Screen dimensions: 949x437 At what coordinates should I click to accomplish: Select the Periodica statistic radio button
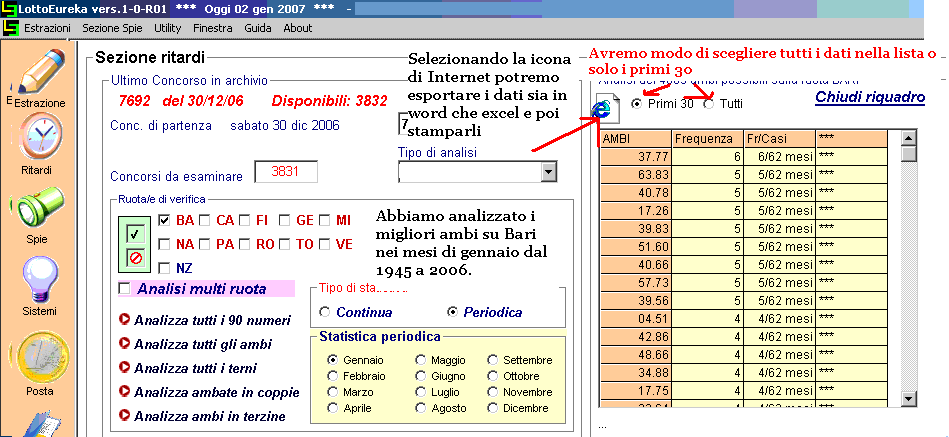click(452, 312)
